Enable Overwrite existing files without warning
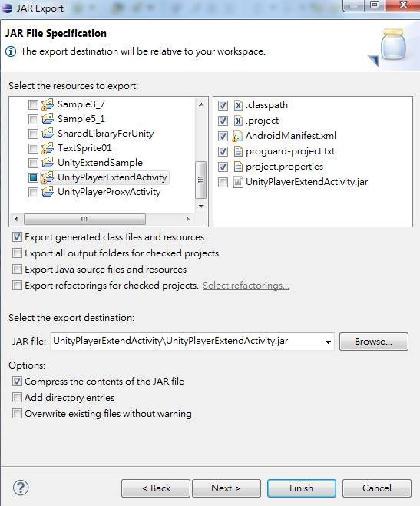The image size is (420, 506). click(x=17, y=413)
